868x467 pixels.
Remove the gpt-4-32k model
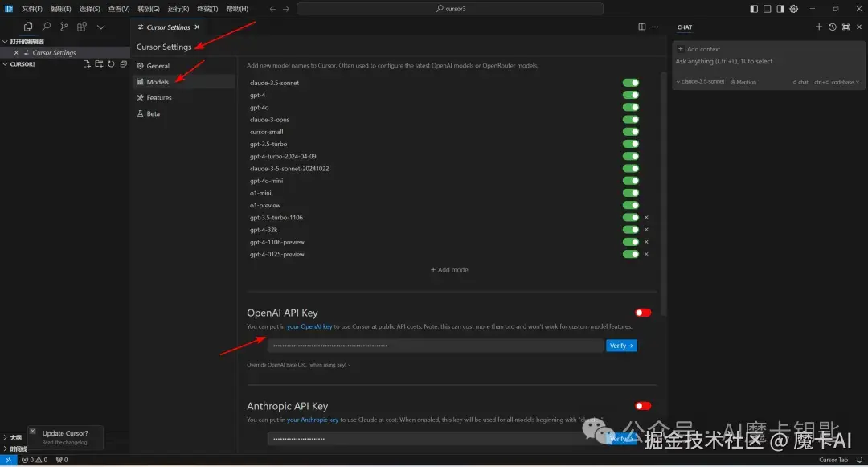point(646,230)
